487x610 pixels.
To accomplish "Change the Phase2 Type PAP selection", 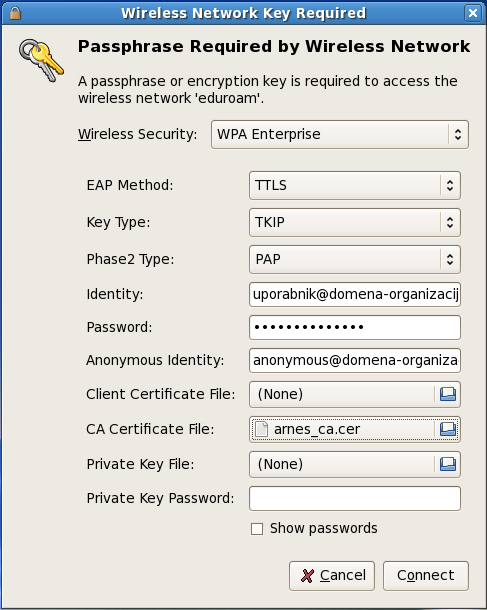I will (x=355, y=259).
